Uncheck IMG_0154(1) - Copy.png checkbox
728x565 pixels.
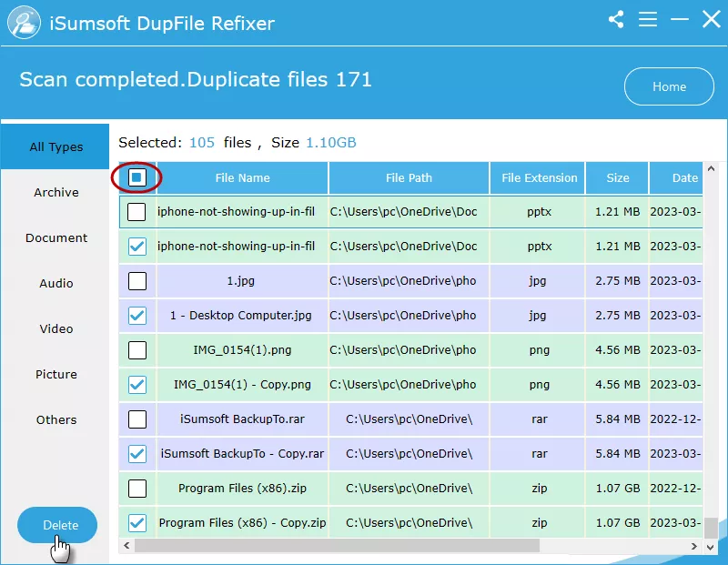[136, 385]
